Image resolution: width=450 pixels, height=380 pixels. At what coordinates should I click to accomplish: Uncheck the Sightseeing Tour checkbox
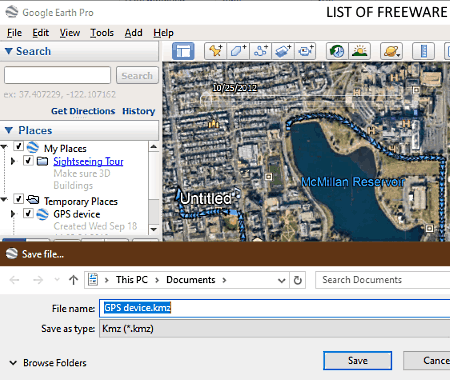point(28,161)
